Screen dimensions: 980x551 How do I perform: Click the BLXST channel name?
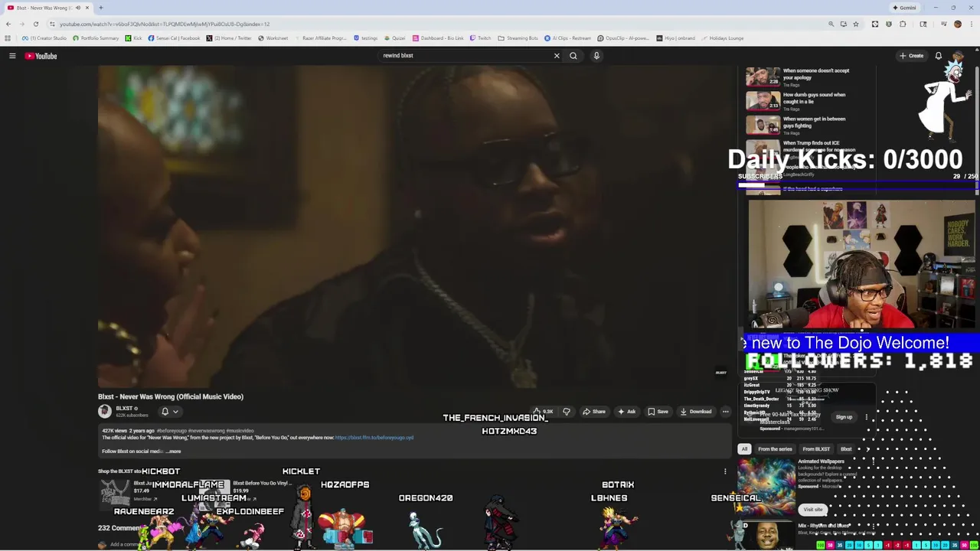124,409
